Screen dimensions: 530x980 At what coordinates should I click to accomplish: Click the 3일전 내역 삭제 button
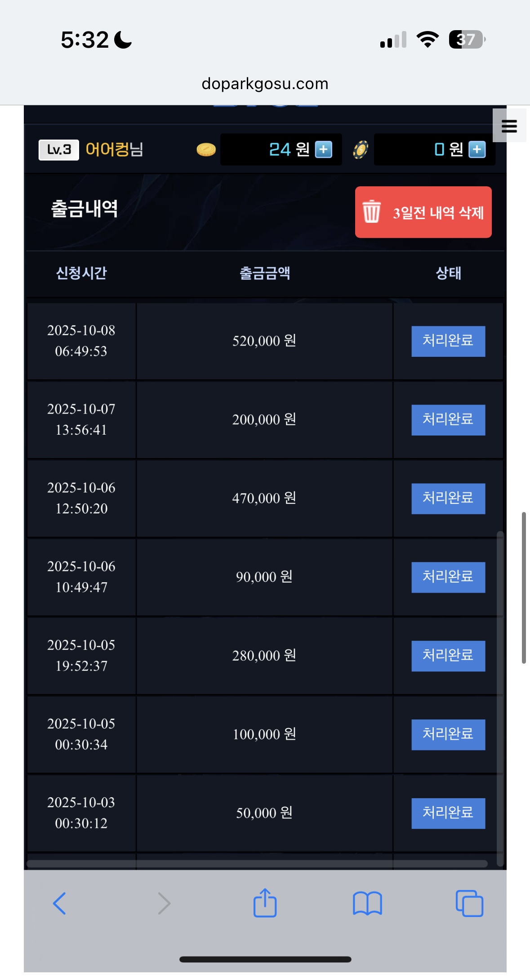tap(423, 212)
